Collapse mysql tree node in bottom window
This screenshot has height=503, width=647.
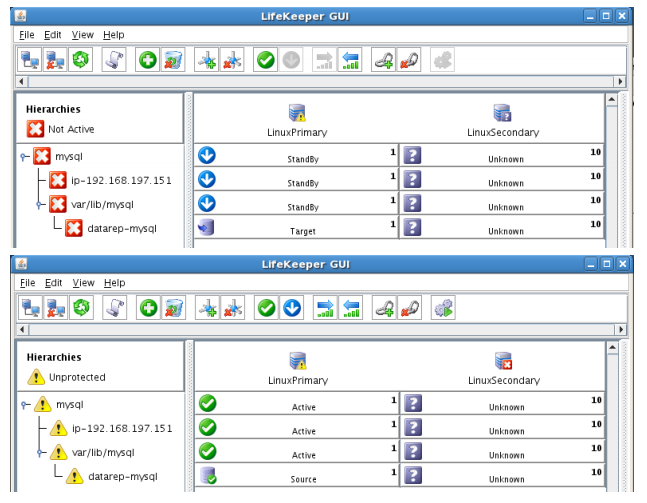25,405
